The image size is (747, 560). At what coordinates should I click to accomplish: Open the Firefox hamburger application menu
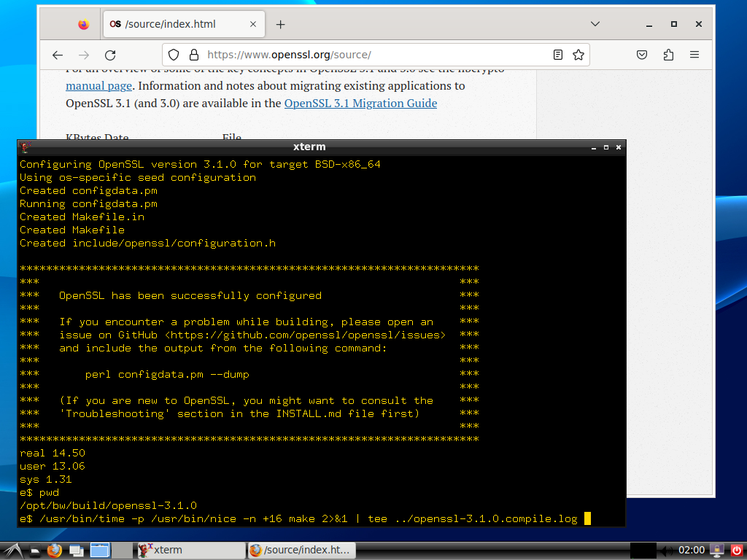(694, 55)
